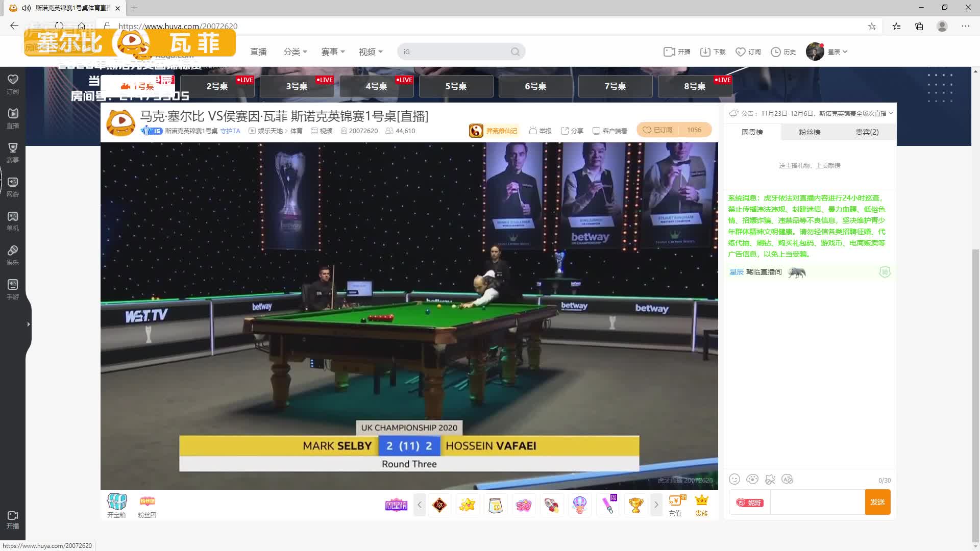Switch to the 粉丝榜 tab
This screenshot has height=551, width=980.
(809, 132)
